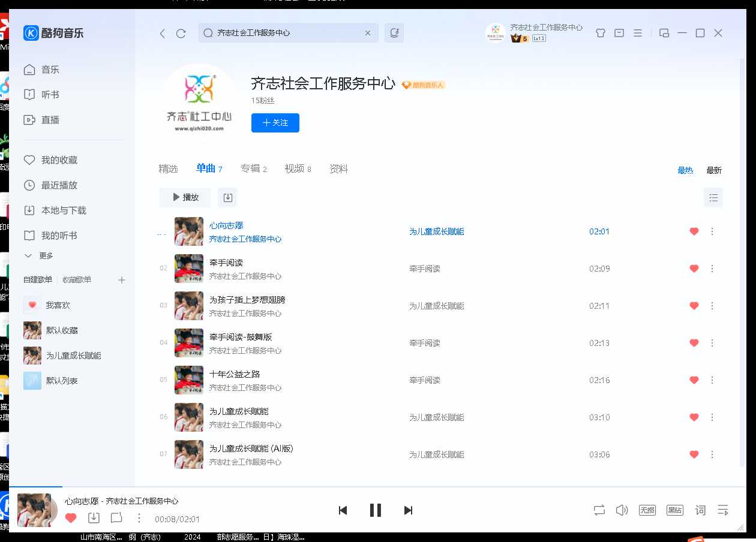This screenshot has width=756, height=542.
Task: Change the loop playback mode
Action: click(599, 510)
